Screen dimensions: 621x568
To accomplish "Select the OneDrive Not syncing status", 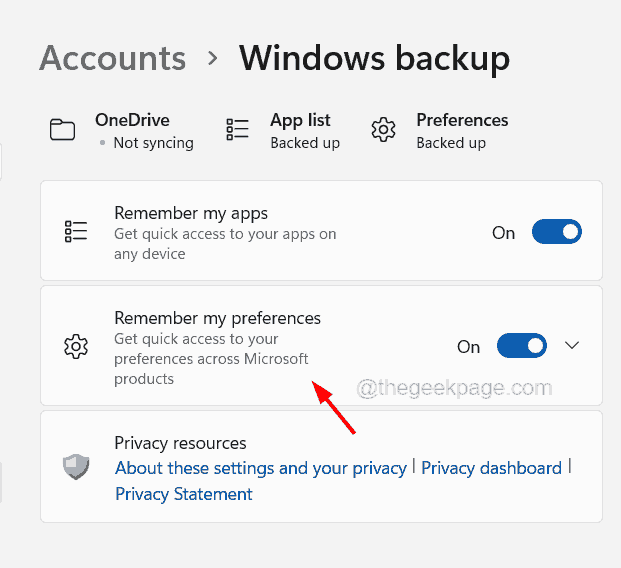I will 153,143.
